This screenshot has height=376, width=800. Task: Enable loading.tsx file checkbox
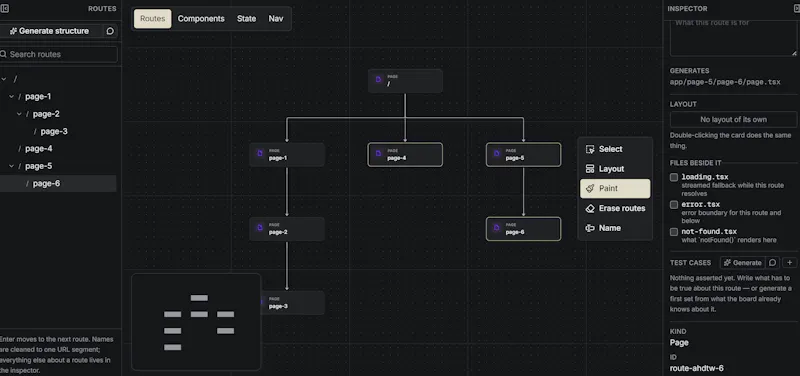coord(674,178)
